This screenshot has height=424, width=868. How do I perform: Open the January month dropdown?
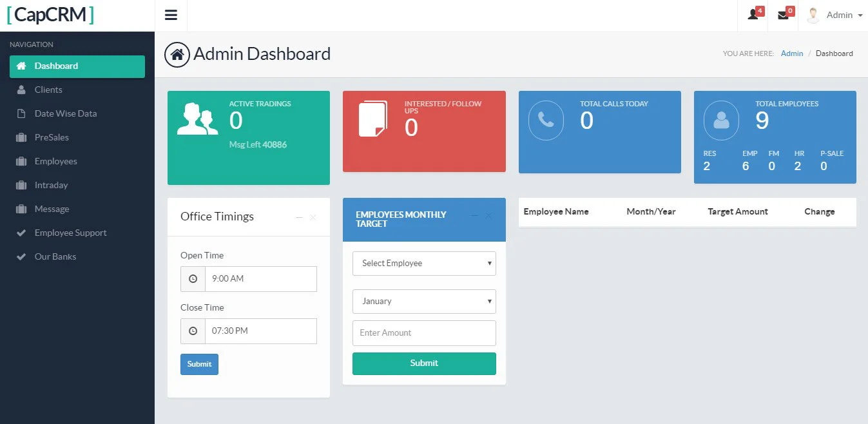tap(424, 302)
